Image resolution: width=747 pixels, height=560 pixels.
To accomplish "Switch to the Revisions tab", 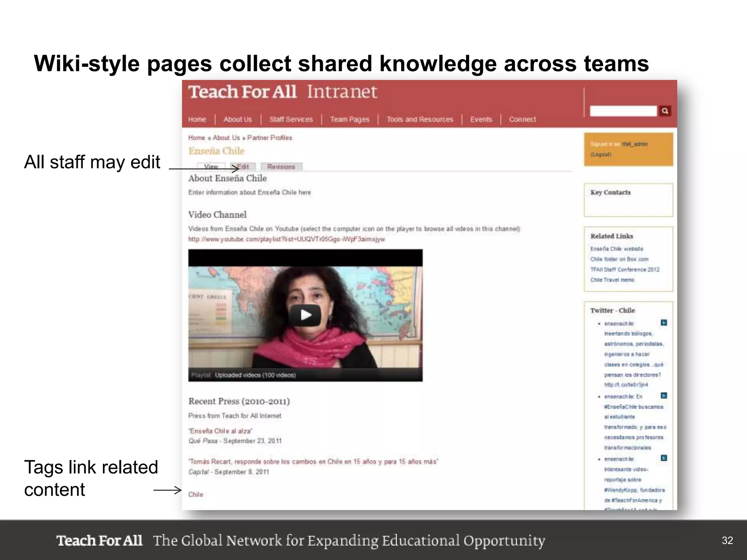I will [x=281, y=167].
